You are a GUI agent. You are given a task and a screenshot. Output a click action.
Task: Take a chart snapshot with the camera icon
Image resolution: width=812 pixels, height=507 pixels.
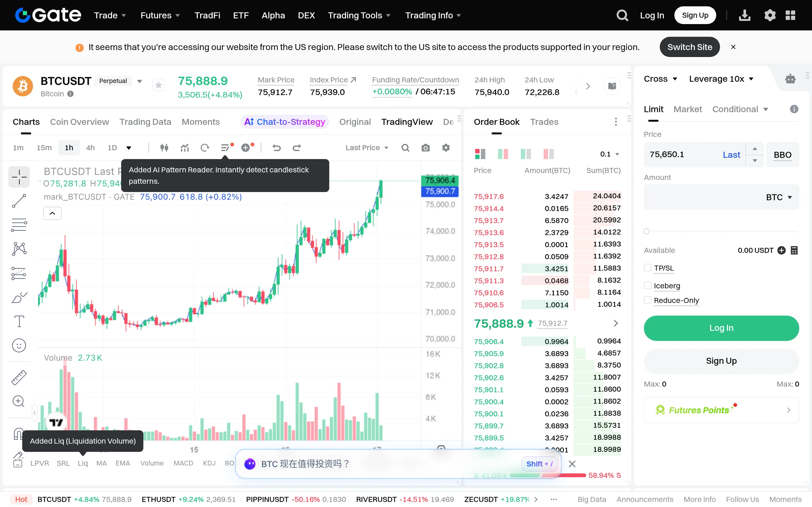coord(425,148)
